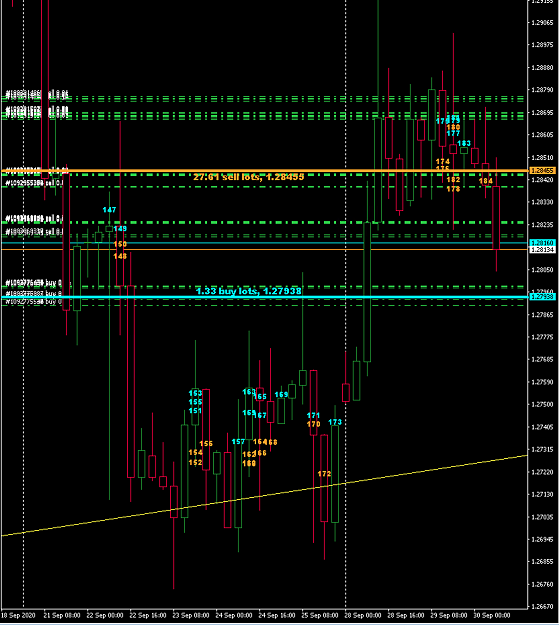The height and width of the screenshot is (625, 559).
Task: Click the '27.61 sell lots, 1.28455' label
Action: (248, 177)
